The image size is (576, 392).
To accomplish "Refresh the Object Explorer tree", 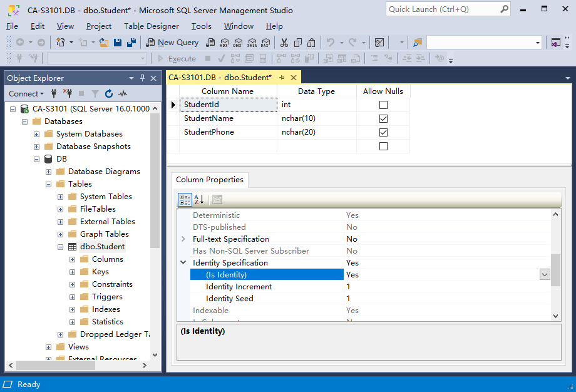I will 109,94.
